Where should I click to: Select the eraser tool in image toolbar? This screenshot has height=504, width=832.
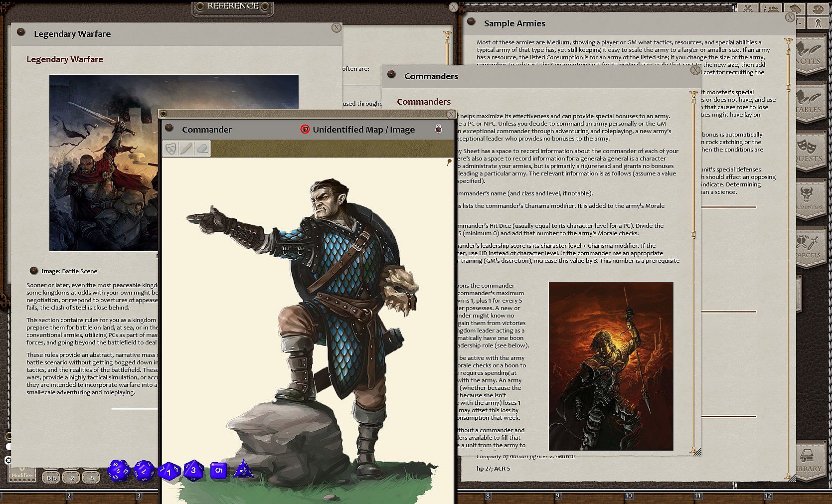click(x=202, y=149)
